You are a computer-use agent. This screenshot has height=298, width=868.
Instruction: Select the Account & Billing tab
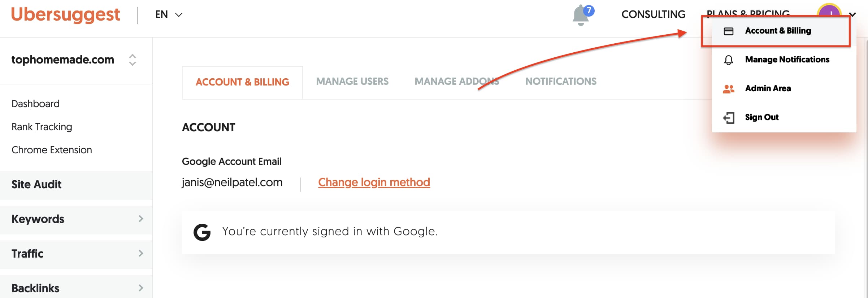[242, 82]
